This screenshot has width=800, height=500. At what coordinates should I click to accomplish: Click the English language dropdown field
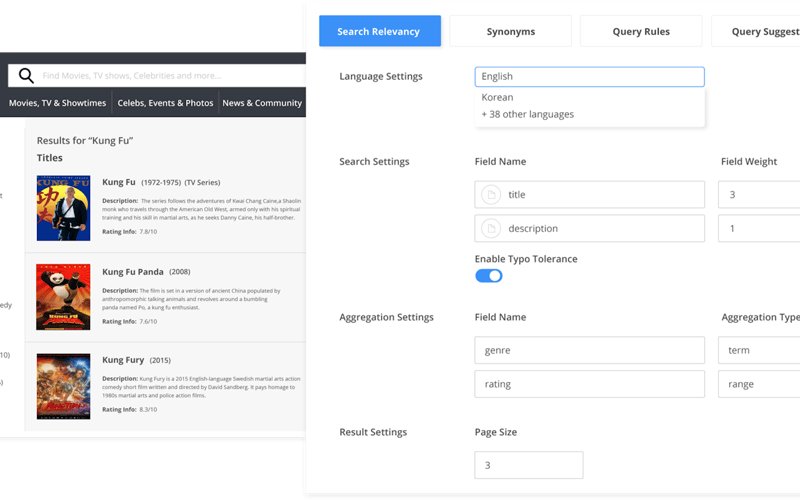pyautogui.click(x=589, y=77)
